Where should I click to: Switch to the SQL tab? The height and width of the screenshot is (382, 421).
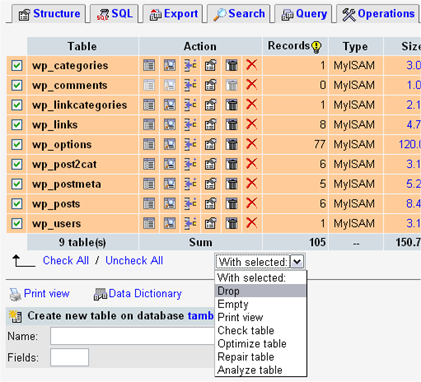(114, 14)
